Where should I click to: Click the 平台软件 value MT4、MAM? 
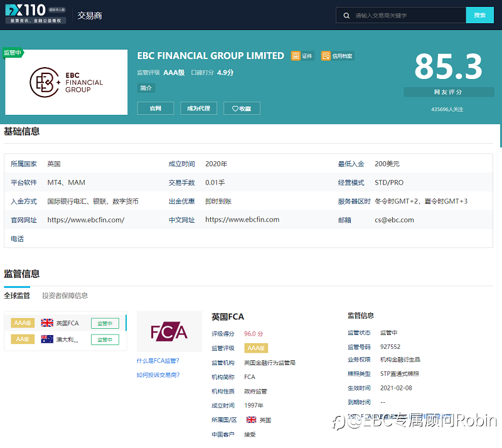(67, 183)
